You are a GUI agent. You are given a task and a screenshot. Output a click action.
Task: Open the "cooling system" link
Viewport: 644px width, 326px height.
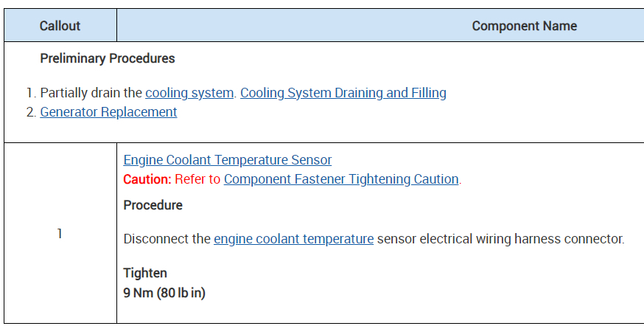pos(189,93)
